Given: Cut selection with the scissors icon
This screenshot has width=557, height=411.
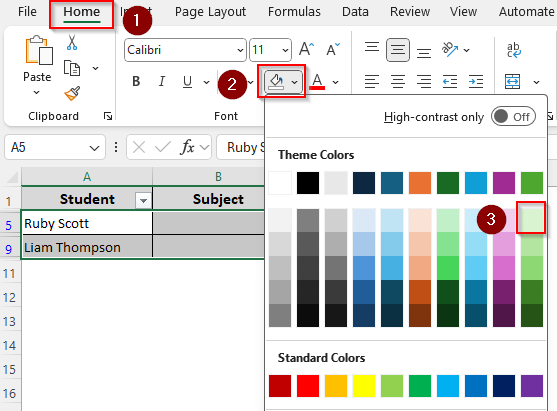Looking at the screenshot, I should (x=72, y=42).
